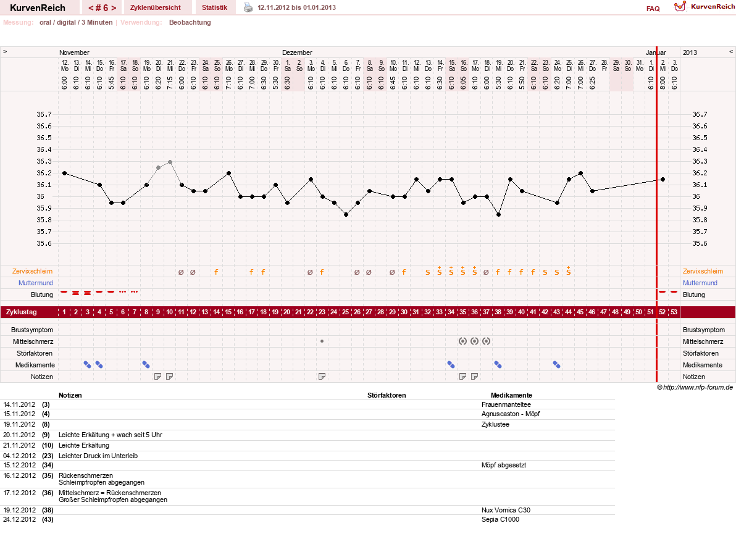Click the note 'Leichter Druck im Unterleib'
The height and width of the screenshot is (560, 736).
98,456
